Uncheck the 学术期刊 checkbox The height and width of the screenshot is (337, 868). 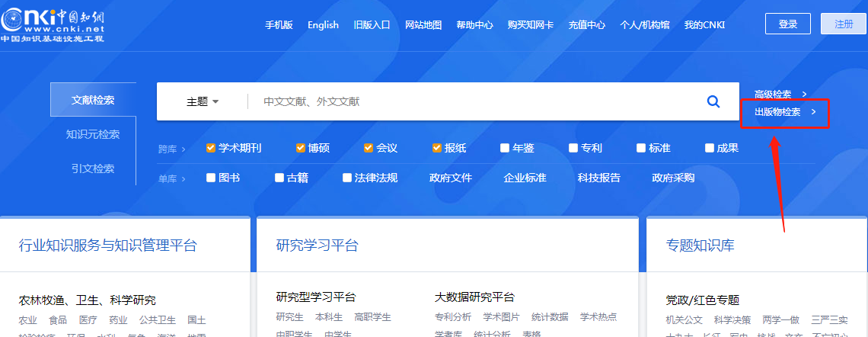210,148
